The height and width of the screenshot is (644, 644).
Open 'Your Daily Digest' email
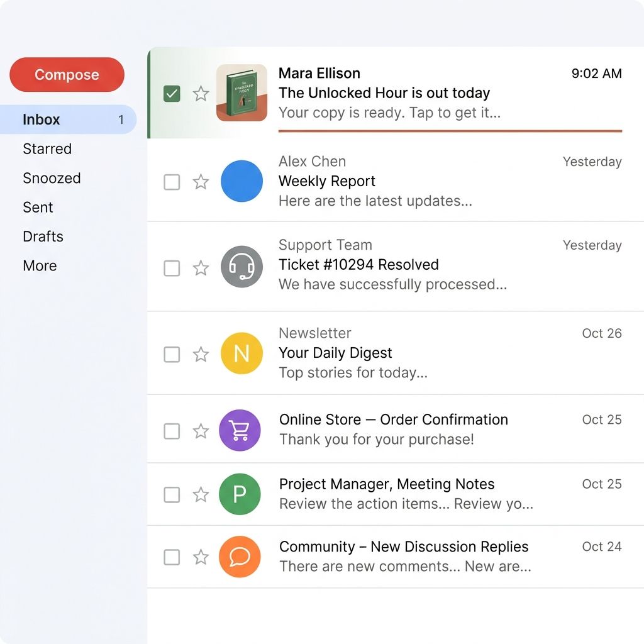point(335,353)
